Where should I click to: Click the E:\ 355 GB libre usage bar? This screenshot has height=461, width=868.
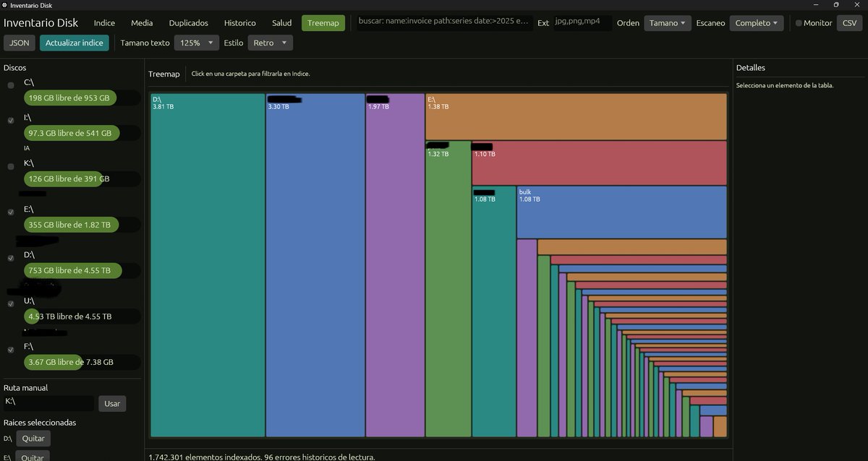click(x=81, y=225)
